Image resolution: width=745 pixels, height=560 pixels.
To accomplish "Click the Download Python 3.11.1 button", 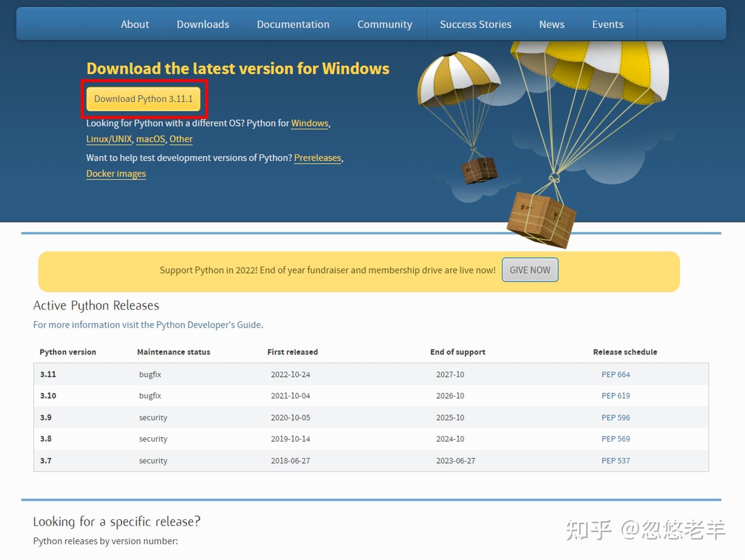I will tap(143, 99).
